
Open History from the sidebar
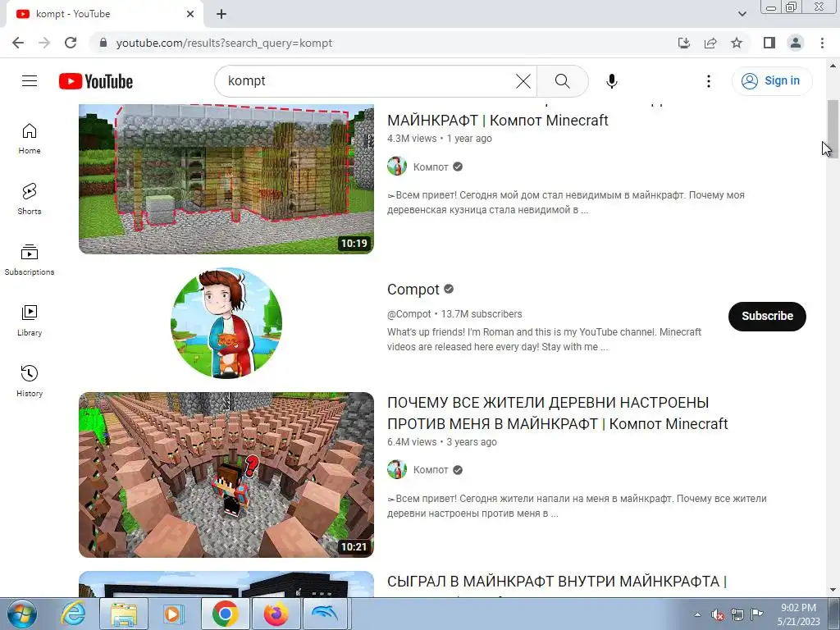point(30,381)
